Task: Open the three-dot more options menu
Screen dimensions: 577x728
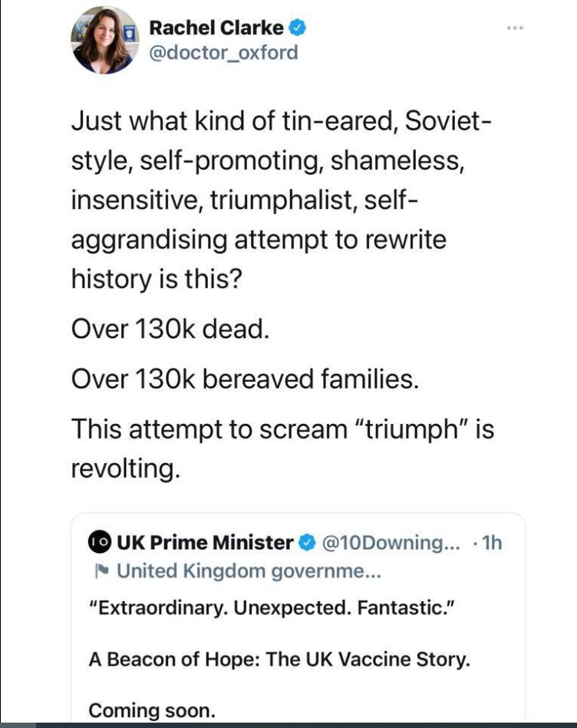Action: point(514,28)
